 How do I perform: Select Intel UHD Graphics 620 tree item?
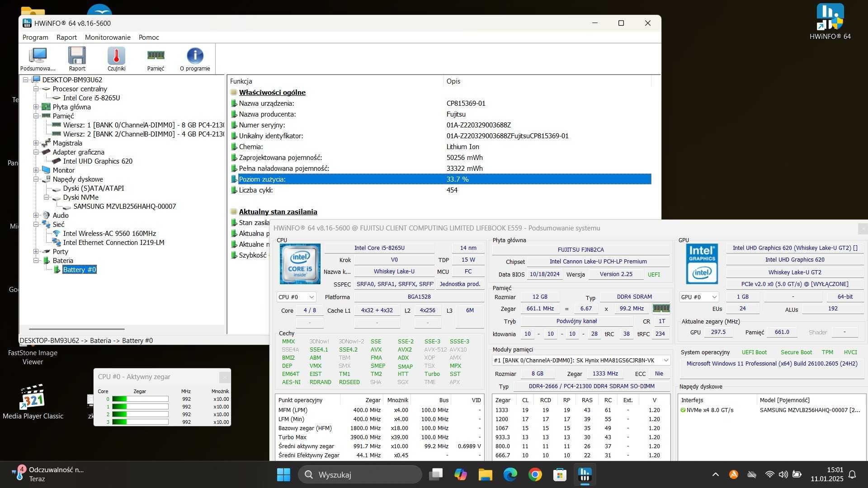coord(98,161)
